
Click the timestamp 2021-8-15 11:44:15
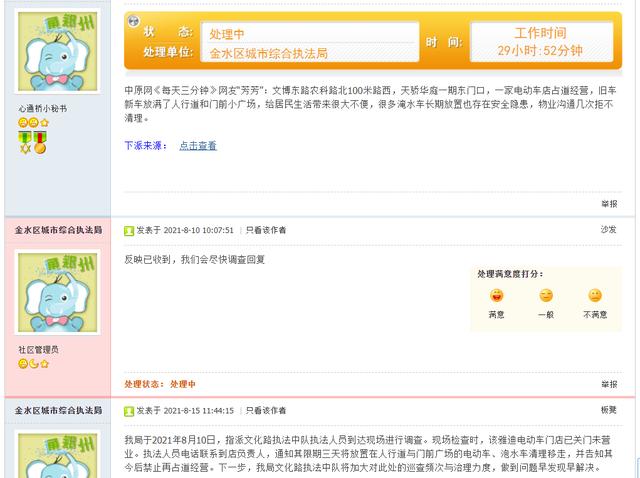(x=199, y=411)
